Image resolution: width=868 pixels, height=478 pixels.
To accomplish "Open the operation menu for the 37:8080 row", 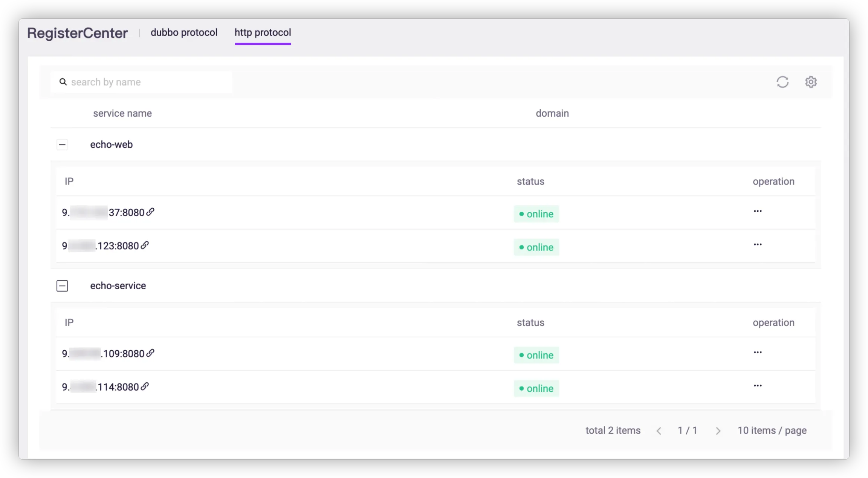I will 758,211.
